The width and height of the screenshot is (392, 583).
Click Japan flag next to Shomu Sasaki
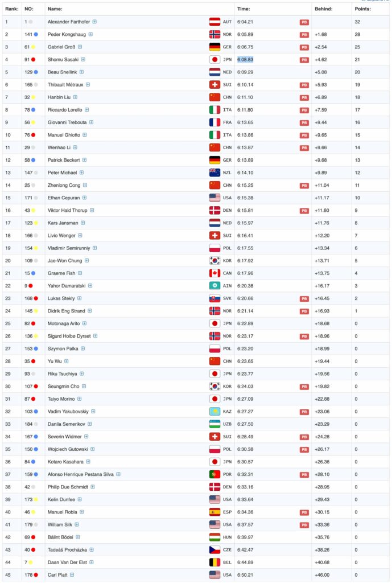click(214, 59)
